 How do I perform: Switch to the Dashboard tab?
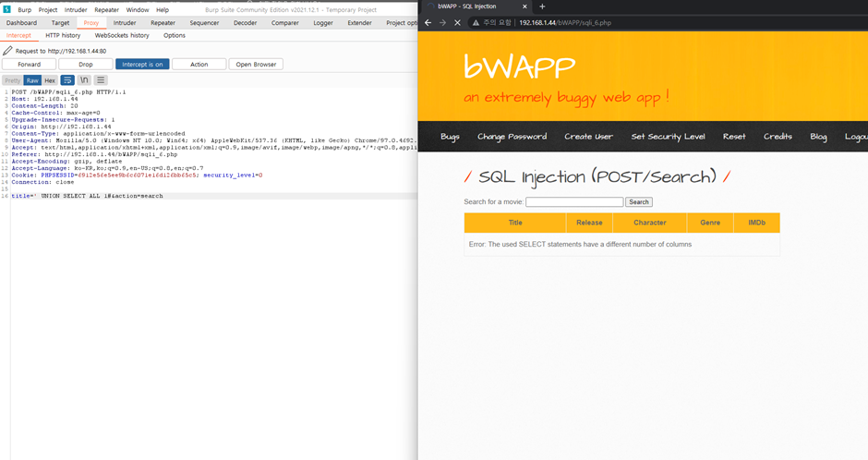pyautogui.click(x=21, y=23)
